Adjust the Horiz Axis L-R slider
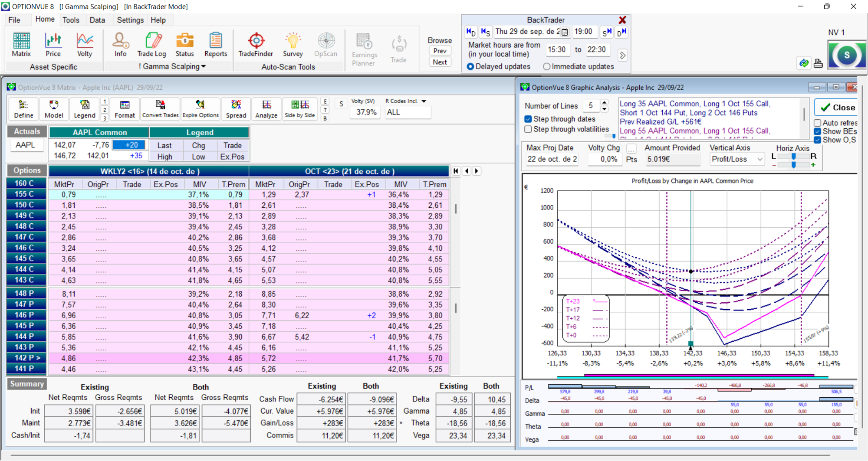 (793, 156)
